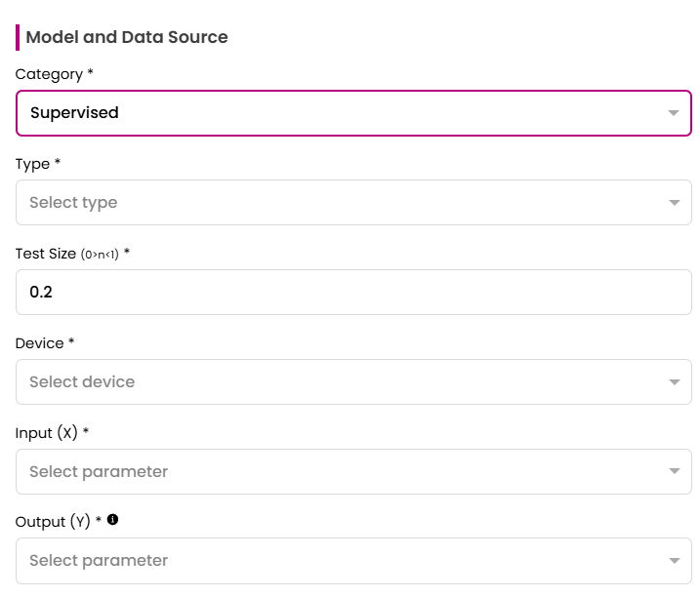The width and height of the screenshot is (700, 597).
Task: Open the Input (X) parameter dropdown
Action: click(342, 472)
